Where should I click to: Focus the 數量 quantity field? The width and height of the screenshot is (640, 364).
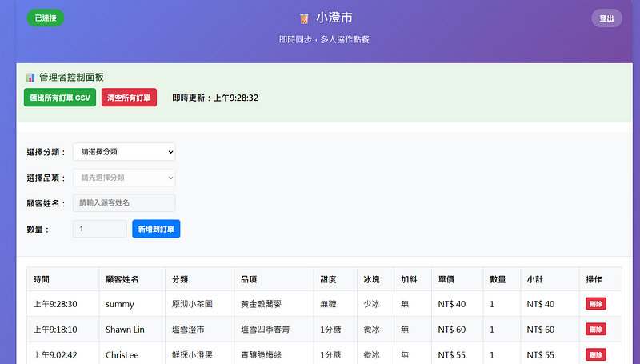pyautogui.click(x=99, y=229)
